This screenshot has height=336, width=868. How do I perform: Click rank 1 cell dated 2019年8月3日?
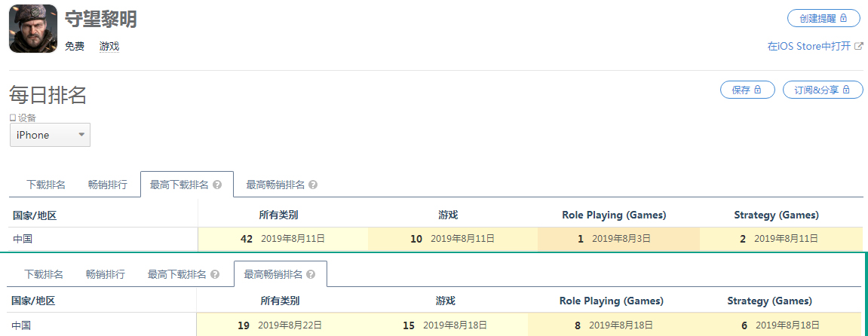click(x=618, y=239)
